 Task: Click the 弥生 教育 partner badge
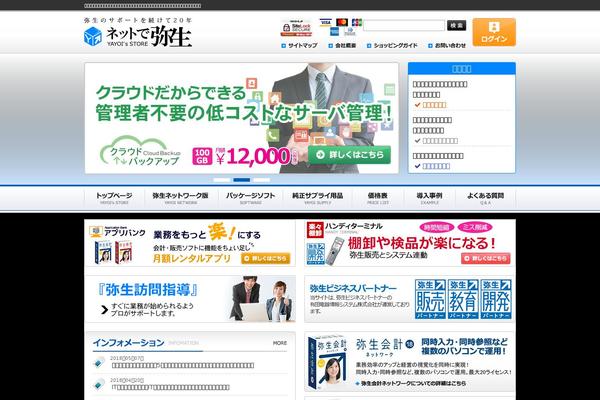pyautogui.click(x=463, y=299)
